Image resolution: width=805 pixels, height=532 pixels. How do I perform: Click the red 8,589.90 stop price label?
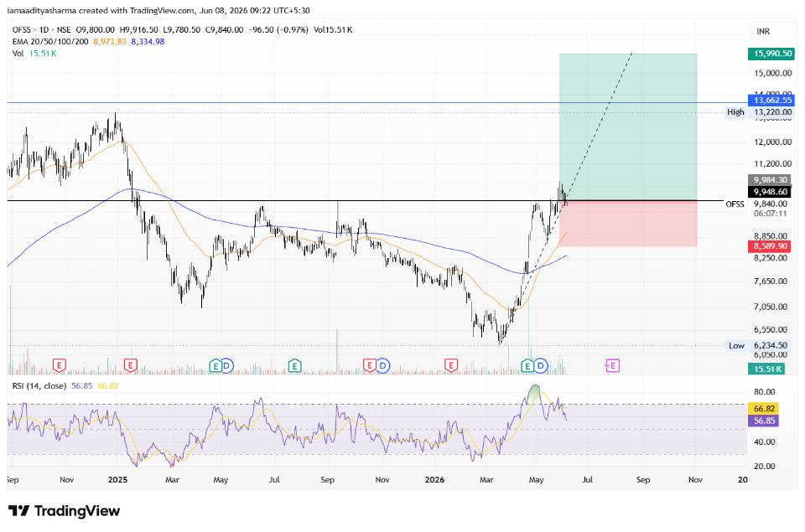pos(770,246)
